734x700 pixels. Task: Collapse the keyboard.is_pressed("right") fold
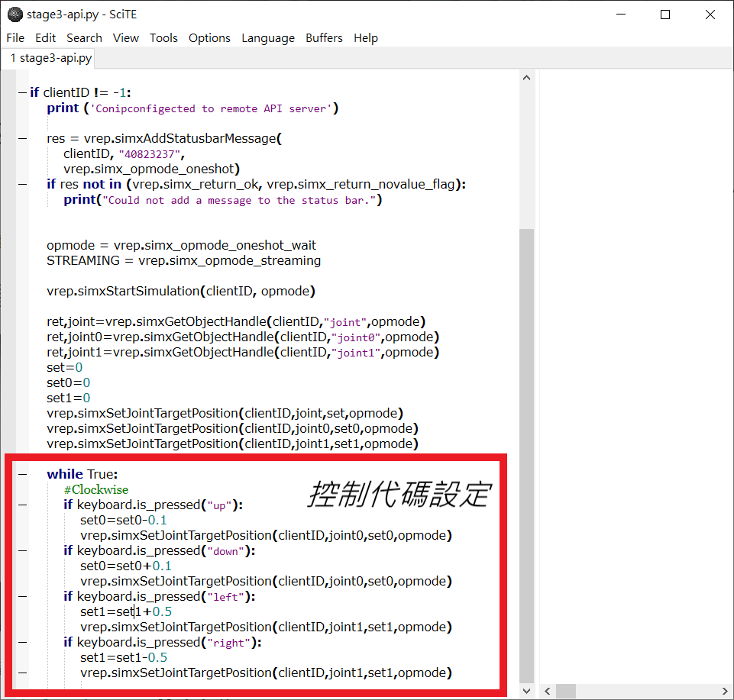22,643
